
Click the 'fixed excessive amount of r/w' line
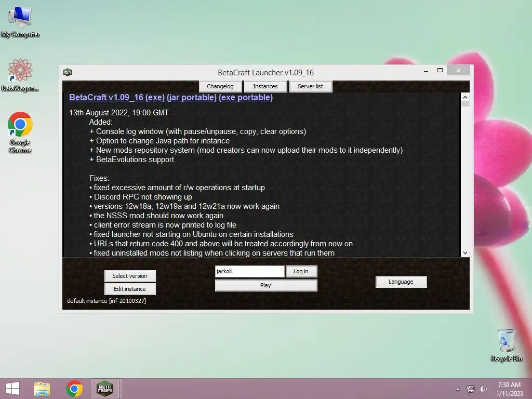click(177, 188)
